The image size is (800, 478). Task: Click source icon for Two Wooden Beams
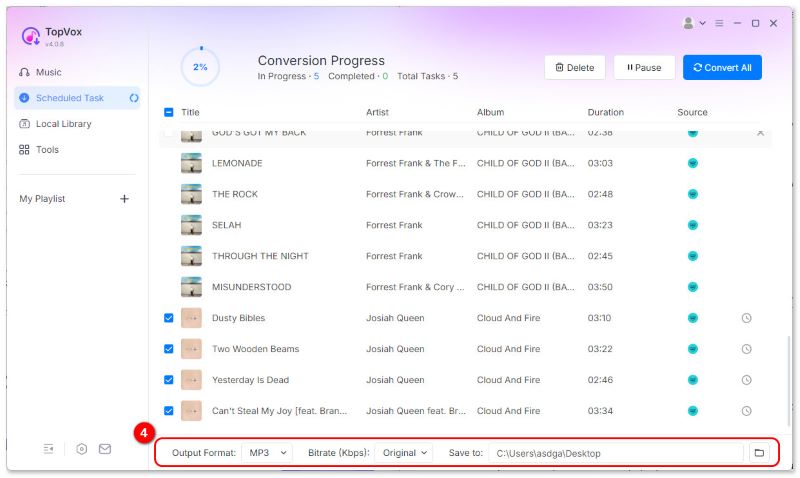[692, 349]
